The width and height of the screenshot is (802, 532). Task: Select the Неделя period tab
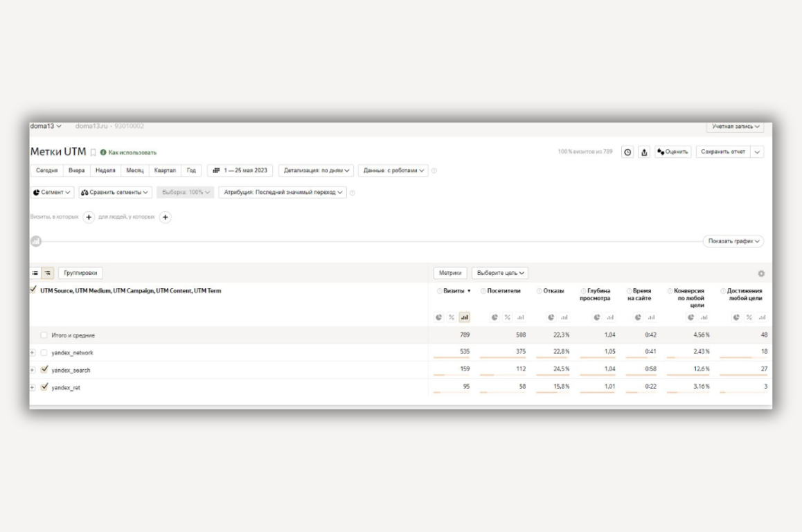(105, 170)
